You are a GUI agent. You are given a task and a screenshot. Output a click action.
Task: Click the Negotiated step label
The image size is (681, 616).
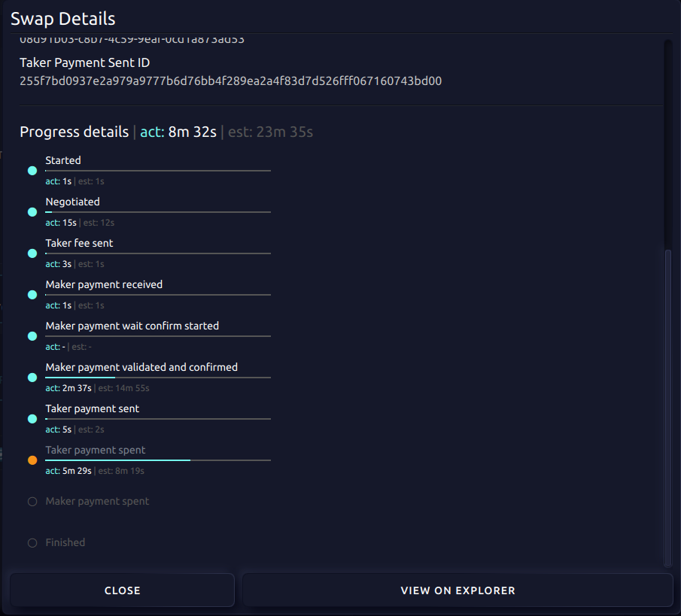click(72, 202)
